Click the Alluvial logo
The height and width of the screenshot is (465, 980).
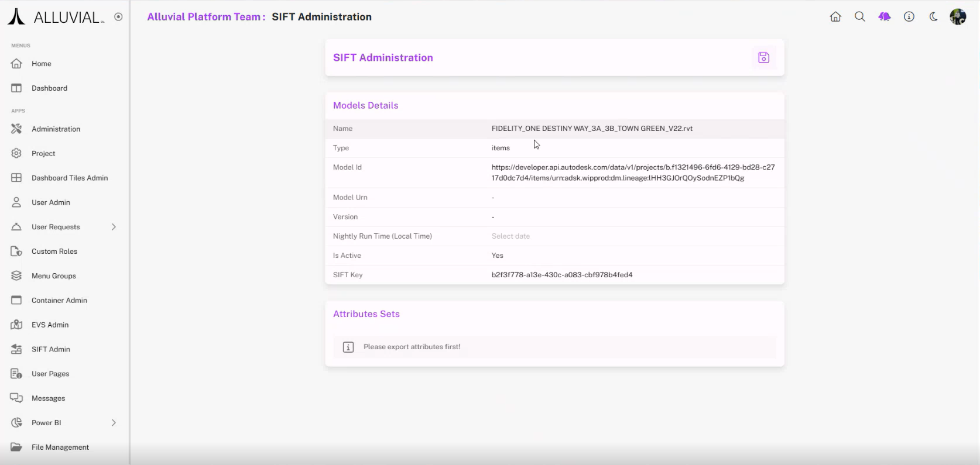[x=56, y=18]
